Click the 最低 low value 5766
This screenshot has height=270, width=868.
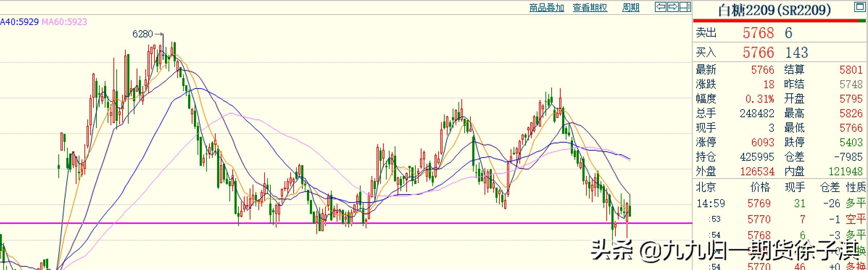[851, 128]
